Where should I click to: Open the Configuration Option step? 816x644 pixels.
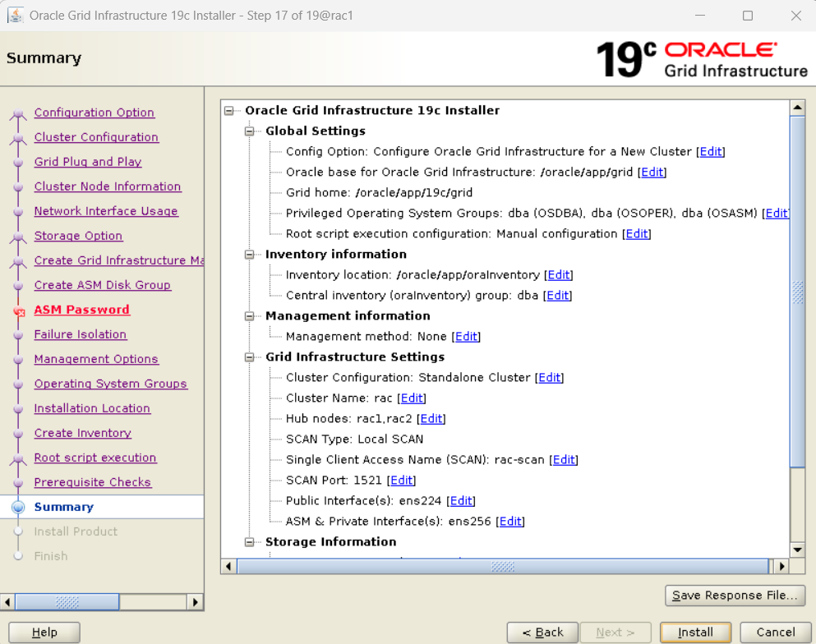95,113
